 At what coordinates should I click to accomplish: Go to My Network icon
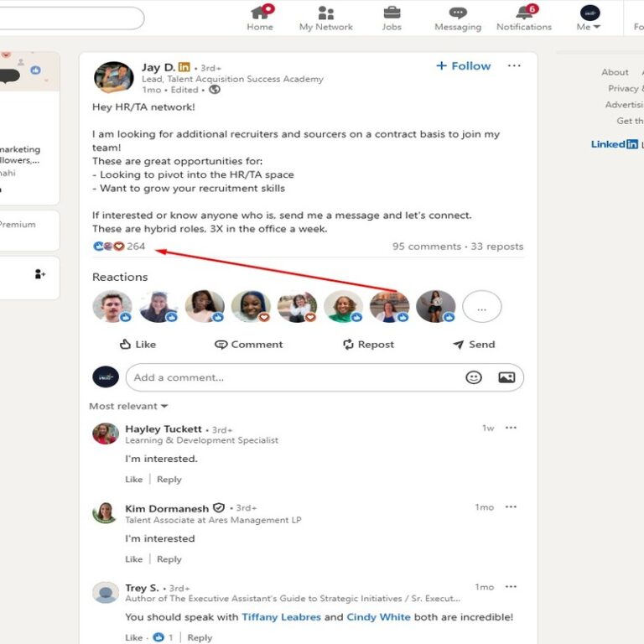(x=326, y=13)
